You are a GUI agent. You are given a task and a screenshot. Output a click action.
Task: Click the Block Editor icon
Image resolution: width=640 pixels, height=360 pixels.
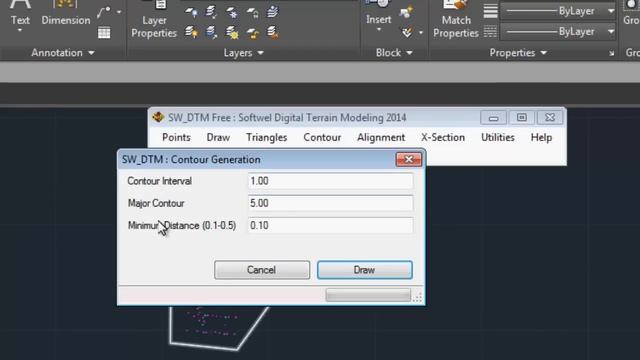407,33
